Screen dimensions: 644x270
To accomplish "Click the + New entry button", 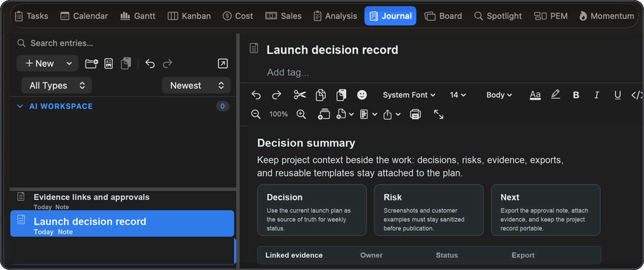I will [x=39, y=63].
